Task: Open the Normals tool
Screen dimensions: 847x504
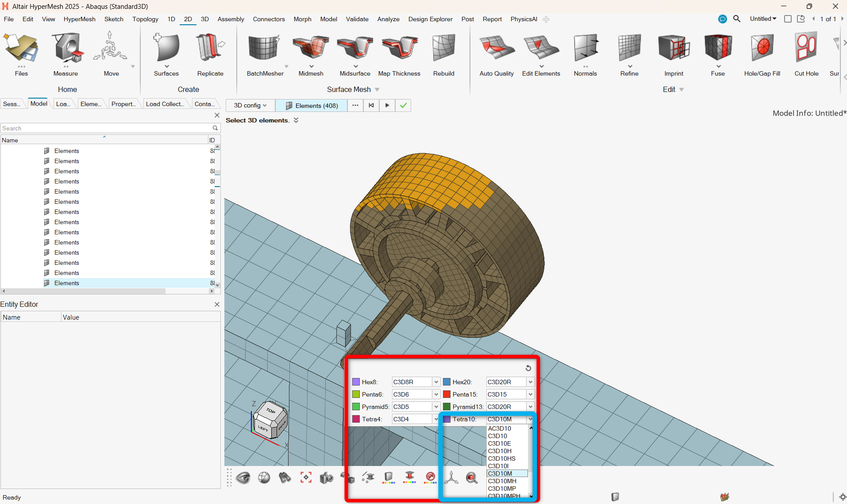Action: pos(585,54)
